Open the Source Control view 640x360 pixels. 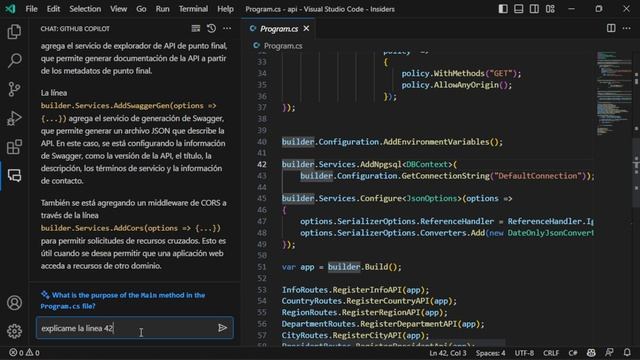pos(14,89)
